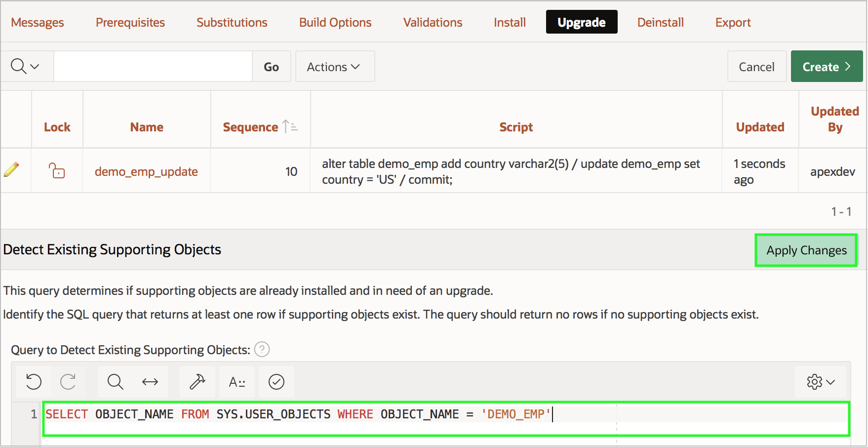
Task: Open the Prerequisites tab
Action: pos(130,22)
